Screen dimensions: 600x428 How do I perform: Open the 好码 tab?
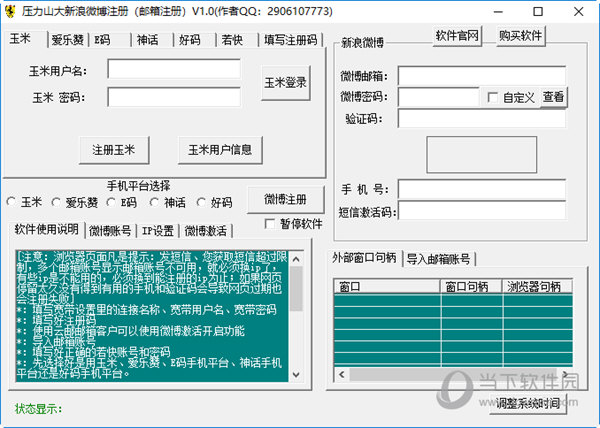(194, 40)
